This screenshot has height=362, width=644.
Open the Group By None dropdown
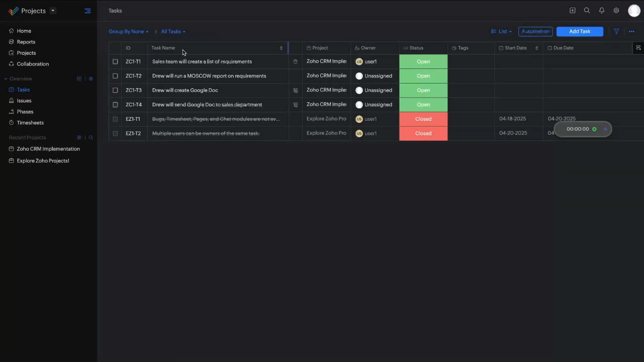tap(128, 31)
